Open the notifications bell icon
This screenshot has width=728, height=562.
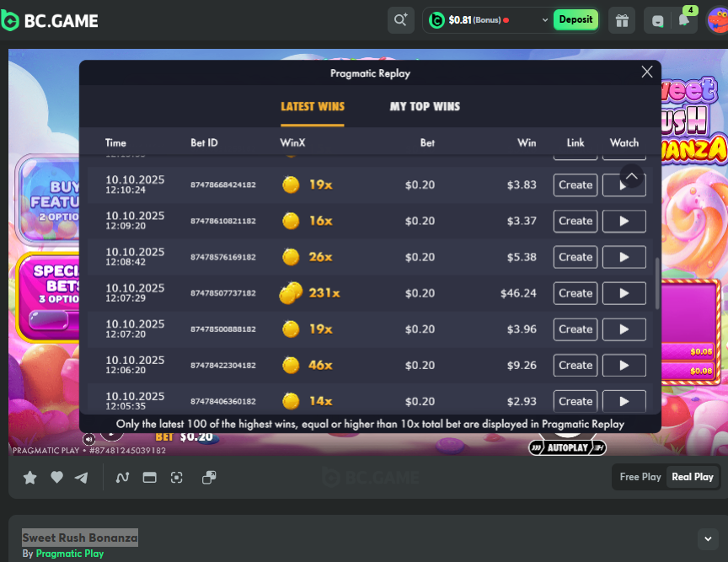click(684, 20)
